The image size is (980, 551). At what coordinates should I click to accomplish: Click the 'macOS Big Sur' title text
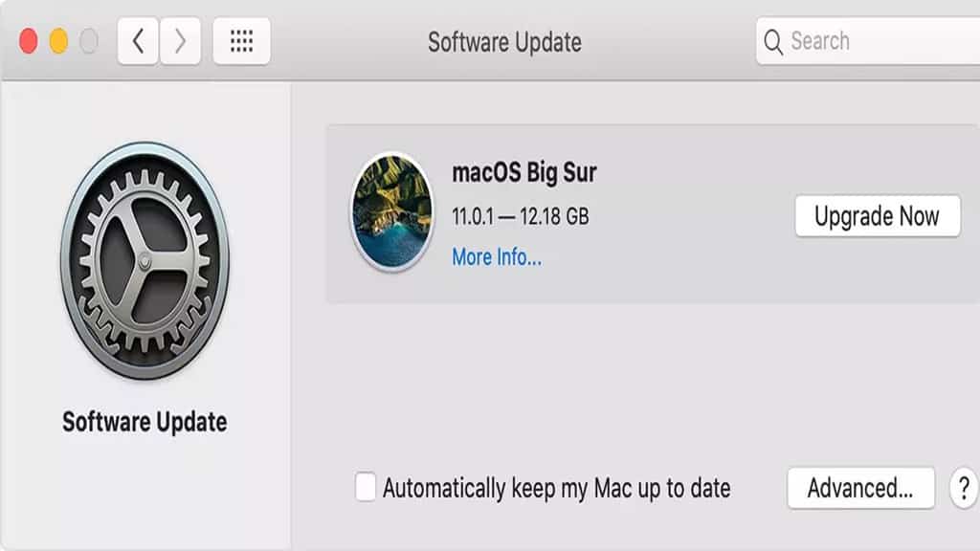click(523, 173)
